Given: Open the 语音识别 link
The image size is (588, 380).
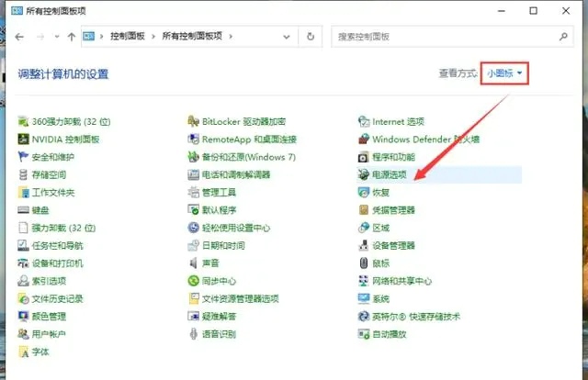Looking at the screenshot, I should coord(219,334).
